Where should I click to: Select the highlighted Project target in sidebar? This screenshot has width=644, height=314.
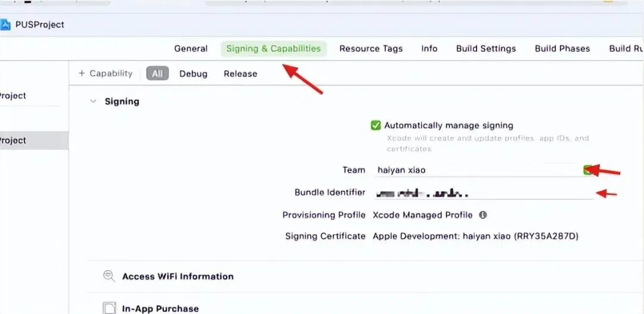tap(33, 141)
